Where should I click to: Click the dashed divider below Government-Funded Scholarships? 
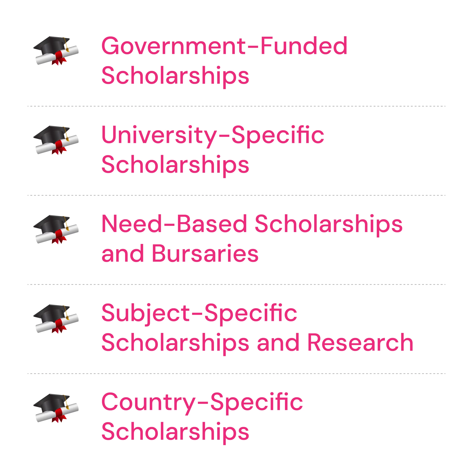236,106
